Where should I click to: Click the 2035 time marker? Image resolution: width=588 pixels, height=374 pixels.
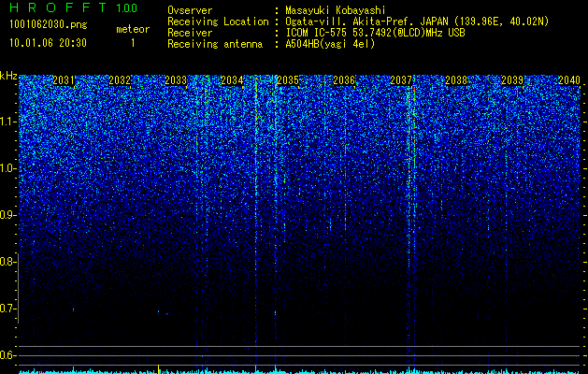[288, 80]
